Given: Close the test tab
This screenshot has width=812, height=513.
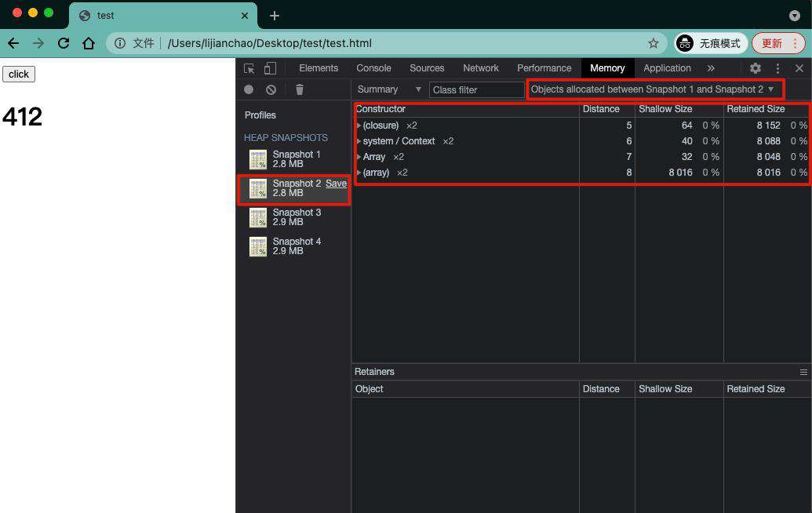Looking at the screenshot, I should click(x=245, y=16).
